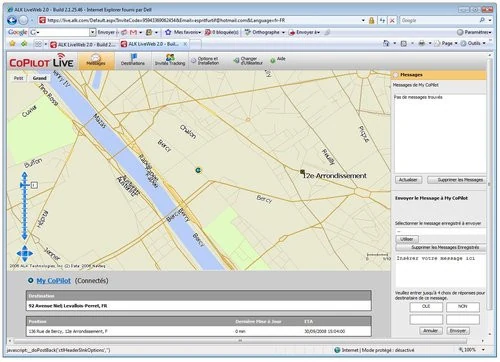Click the Actualiser button
500x362 pixels.
(408, 180)
